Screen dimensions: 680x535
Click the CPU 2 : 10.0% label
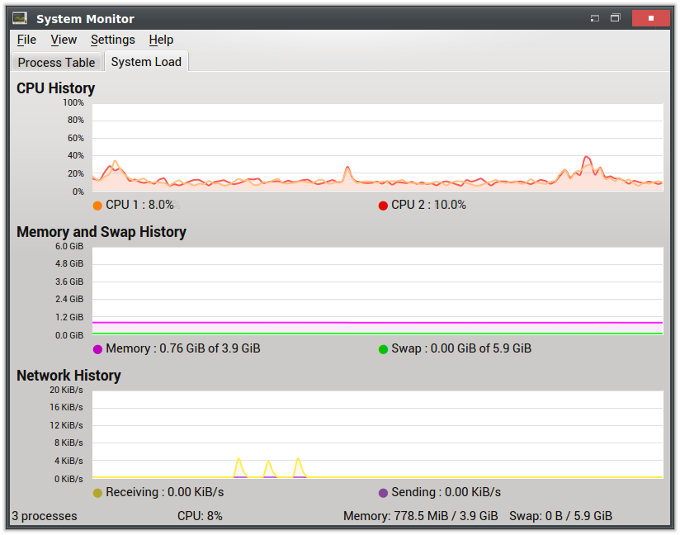(428, 205)
